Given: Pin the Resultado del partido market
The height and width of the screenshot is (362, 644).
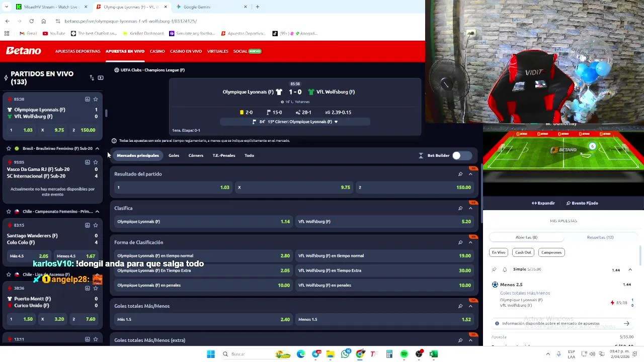Looking at the screenshot, I should pos(460,174).
